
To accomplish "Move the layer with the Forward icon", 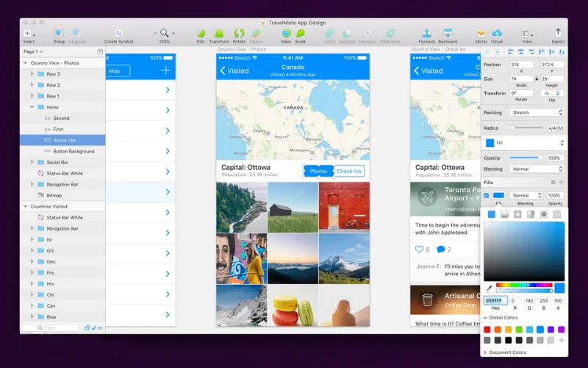I will (426, 34).
